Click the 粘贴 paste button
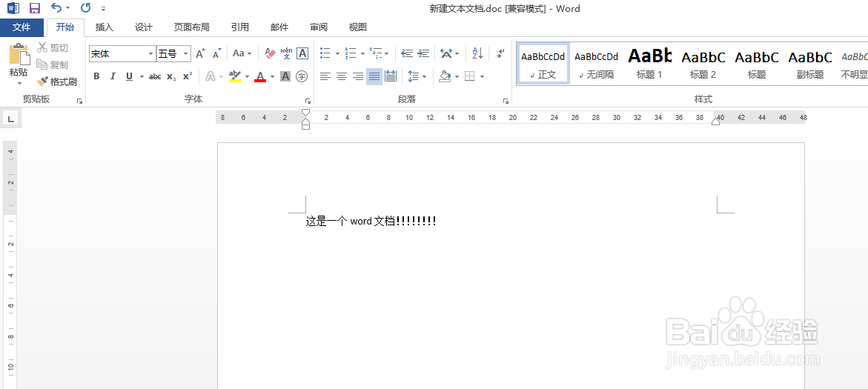Screen dimensions: 868x389 [x=19, y=60]
